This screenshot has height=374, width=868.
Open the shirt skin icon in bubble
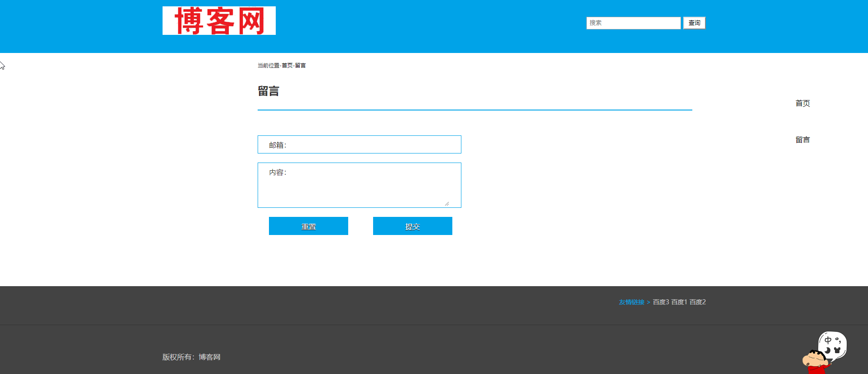[838, 350]
